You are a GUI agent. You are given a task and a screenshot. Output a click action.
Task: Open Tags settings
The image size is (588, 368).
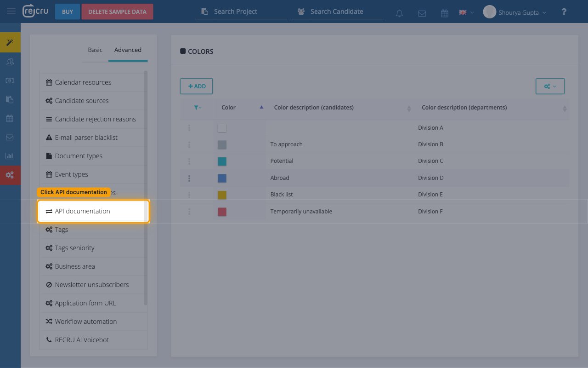click(x=93, y=230)
